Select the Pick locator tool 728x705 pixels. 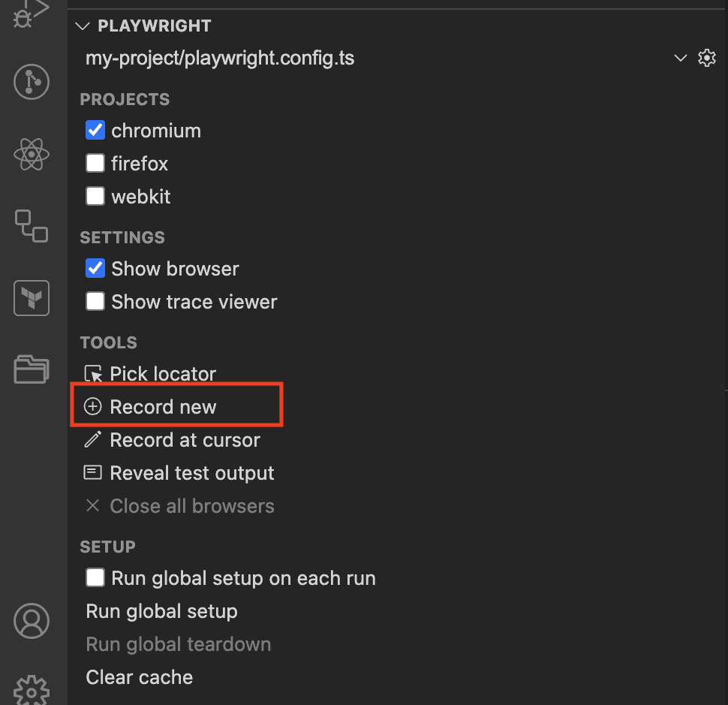(150, 374)
